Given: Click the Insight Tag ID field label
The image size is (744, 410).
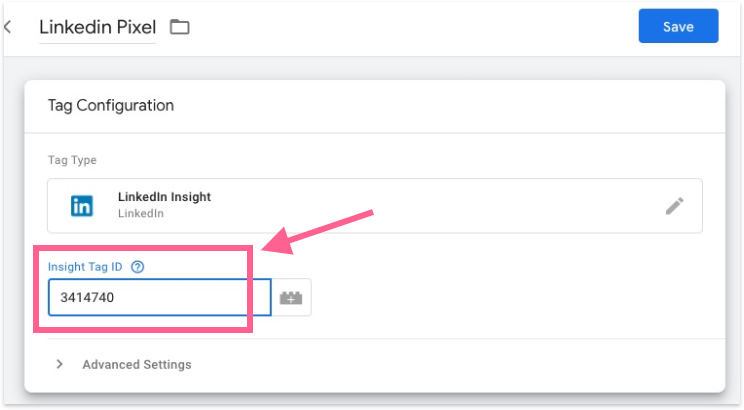Looking at the screenshot, I should (x=87, y=266).
